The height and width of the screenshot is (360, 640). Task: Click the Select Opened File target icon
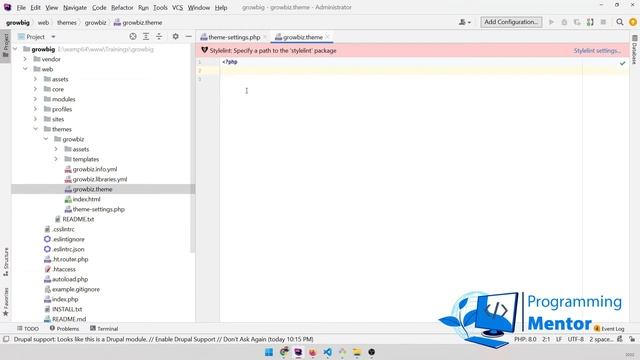tap(133, 37)
